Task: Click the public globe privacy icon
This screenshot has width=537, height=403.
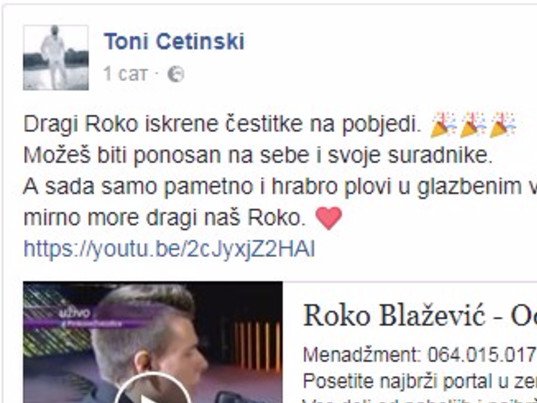Action: click(176, 74)
